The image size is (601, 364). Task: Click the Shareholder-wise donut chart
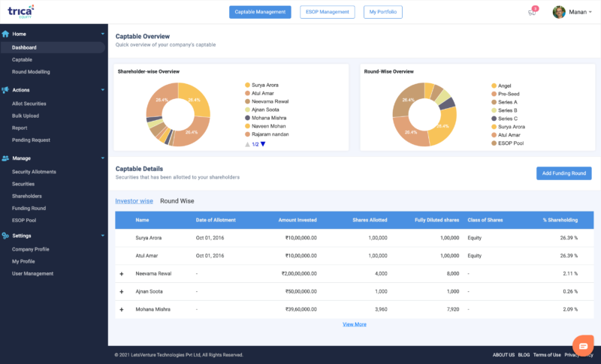tap(178, 114)
